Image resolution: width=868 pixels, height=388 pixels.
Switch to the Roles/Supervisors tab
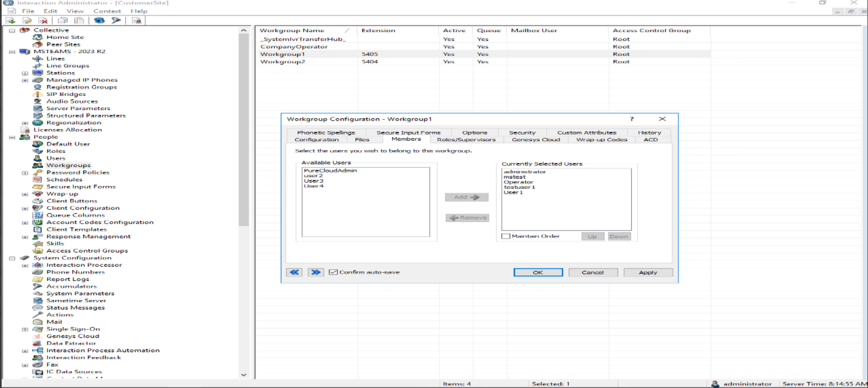pos(466,139)
